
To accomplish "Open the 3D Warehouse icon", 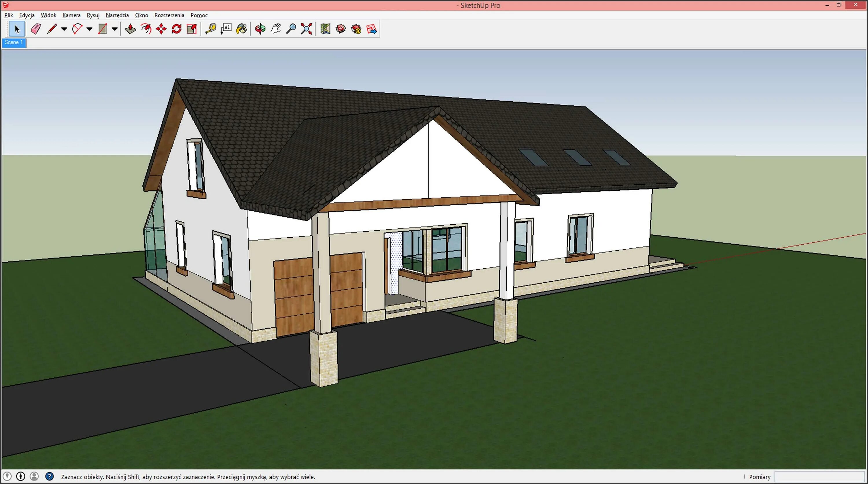I will [341, 29].
